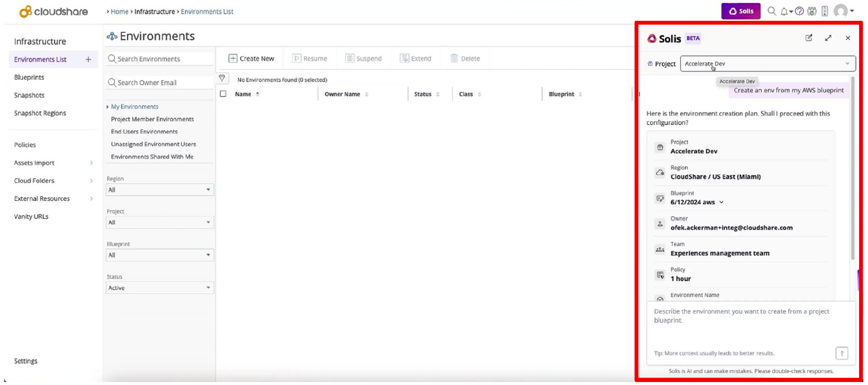Start a new Solis chat with edit icon
The width and height of the screenshot is (868, 385).
click(809, 38)
